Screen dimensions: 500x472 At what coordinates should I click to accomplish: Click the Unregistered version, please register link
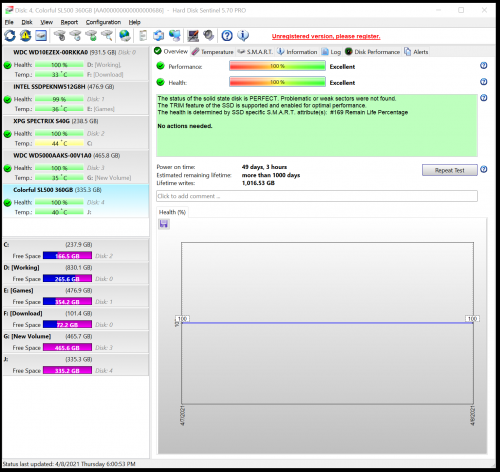326,36
